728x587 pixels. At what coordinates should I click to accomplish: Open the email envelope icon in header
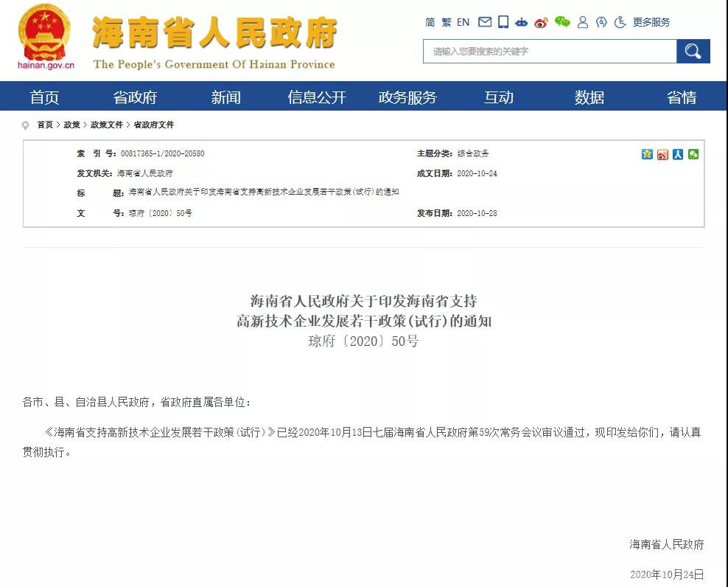point(485,22)
